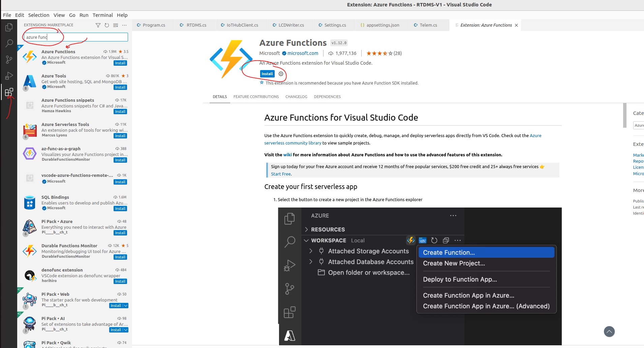
Task: Open the Start Free link
Action: 281,174
